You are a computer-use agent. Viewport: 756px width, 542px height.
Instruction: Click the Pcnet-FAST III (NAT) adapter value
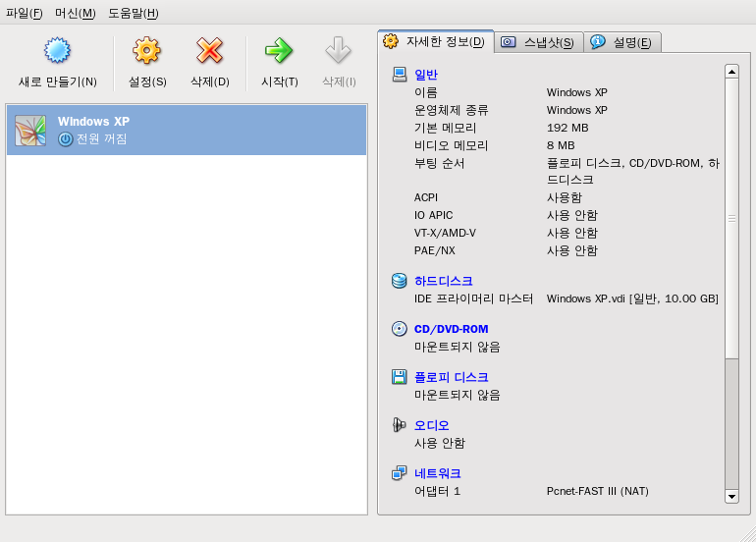(x=597, y=491)
